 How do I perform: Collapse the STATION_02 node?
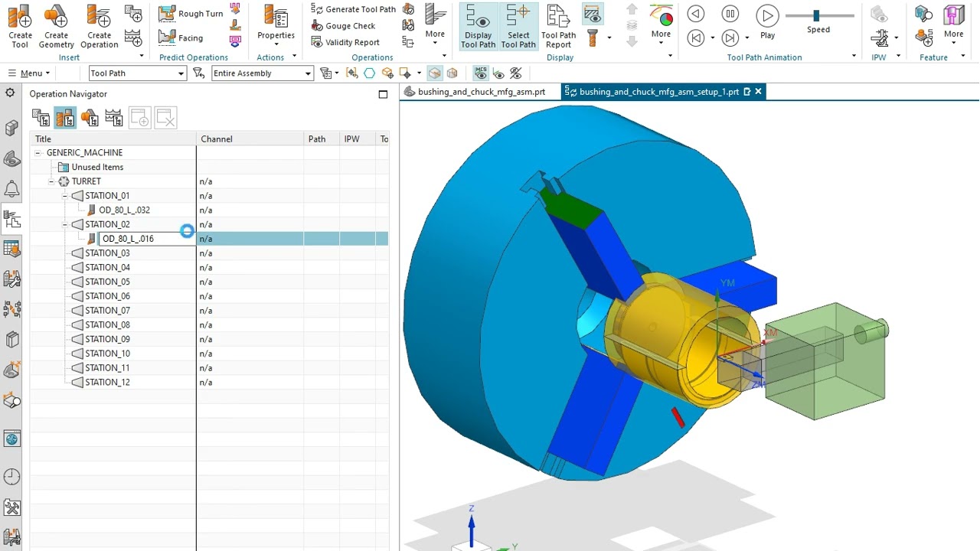tap(65, 224)
